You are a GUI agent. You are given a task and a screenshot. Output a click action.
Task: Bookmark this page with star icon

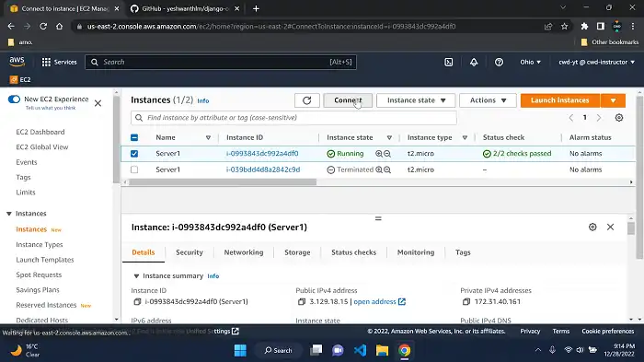click(x=564, y=27)
